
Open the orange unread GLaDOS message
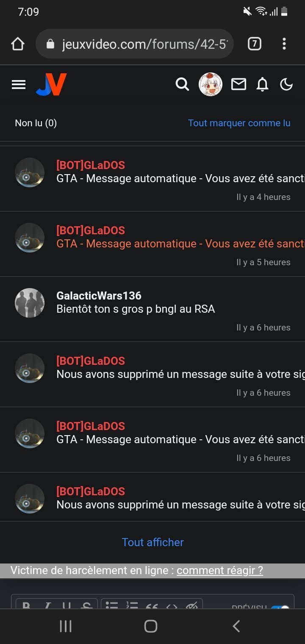[x=152, y=244]
